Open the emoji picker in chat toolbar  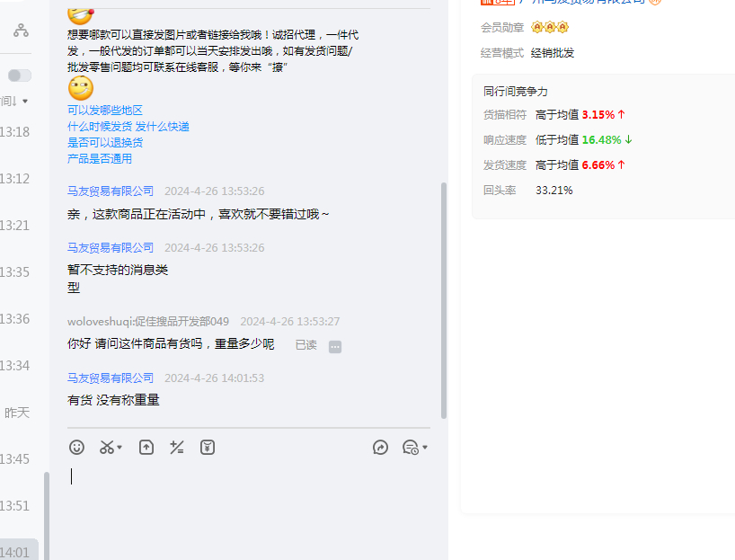[x=76, y=447]
